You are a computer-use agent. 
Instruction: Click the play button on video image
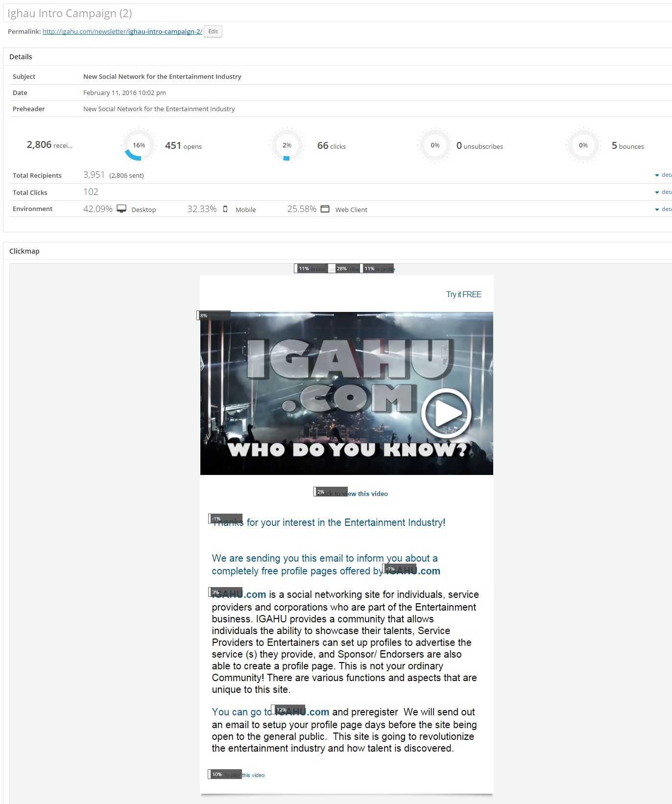pos(446,413)
